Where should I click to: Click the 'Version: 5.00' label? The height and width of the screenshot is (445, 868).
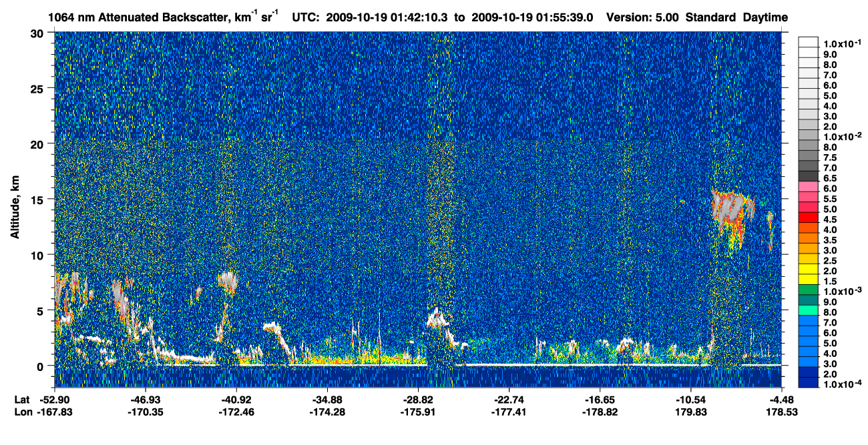[x=641, y=17]
